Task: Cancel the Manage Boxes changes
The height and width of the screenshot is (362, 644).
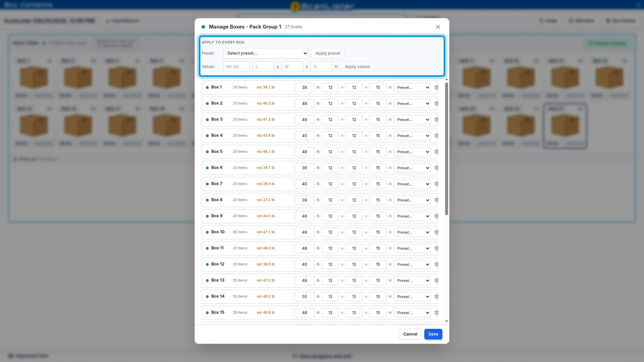Action: pos(410,334)
